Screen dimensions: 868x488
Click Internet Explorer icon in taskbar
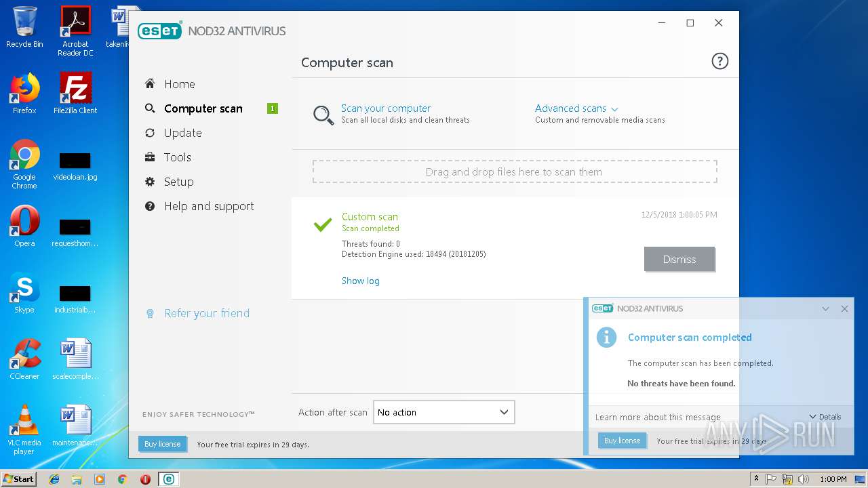pos(54,479)
